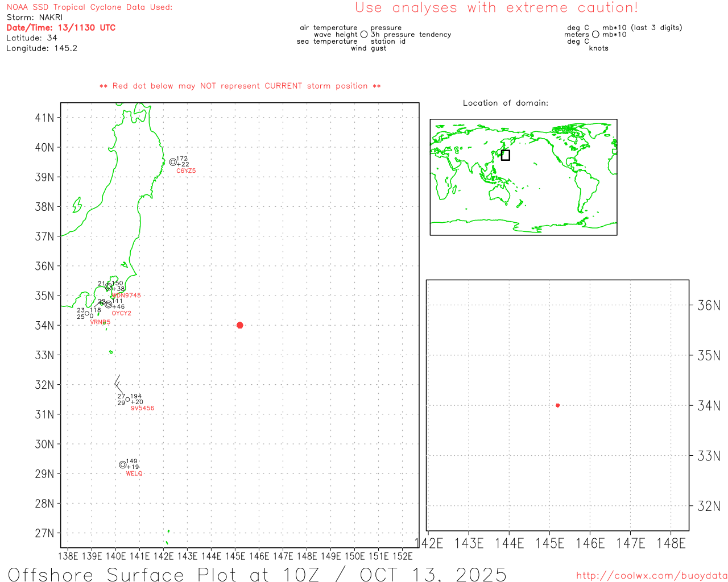
Task: Click the C6YZ5 station ID label
Action: click(186, 171)
